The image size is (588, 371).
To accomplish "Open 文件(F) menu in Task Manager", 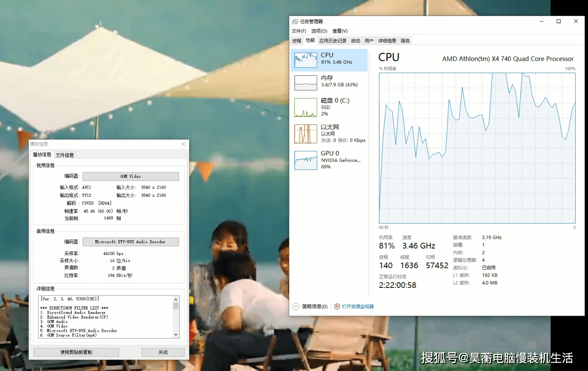I will pyautogui.click(x=299, y=31).
